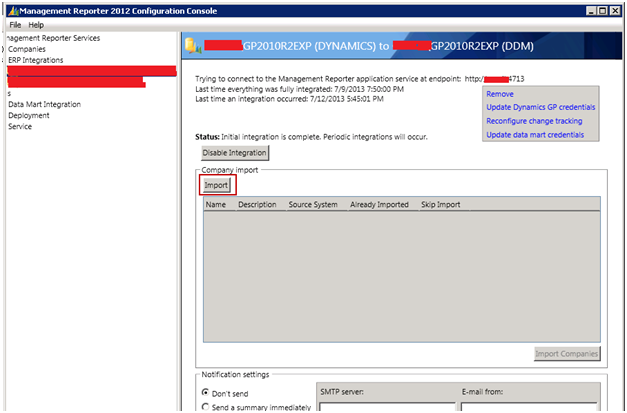
Task: Select Send a summary immediately radio button
Action: (206, 407)
